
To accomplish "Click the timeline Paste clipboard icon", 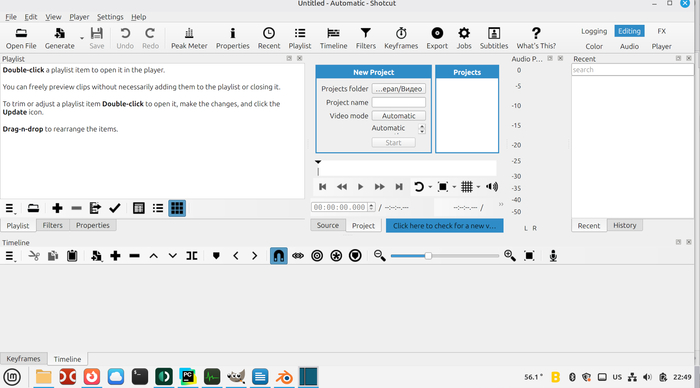I will pyautogui.click(x=72, y=256).
